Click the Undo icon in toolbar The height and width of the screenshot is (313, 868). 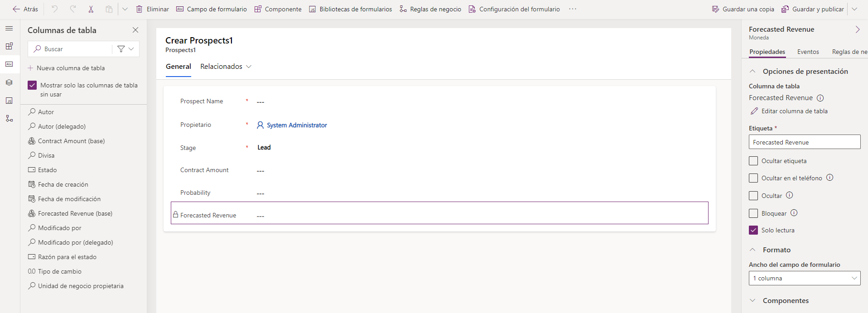pos(55,9)
